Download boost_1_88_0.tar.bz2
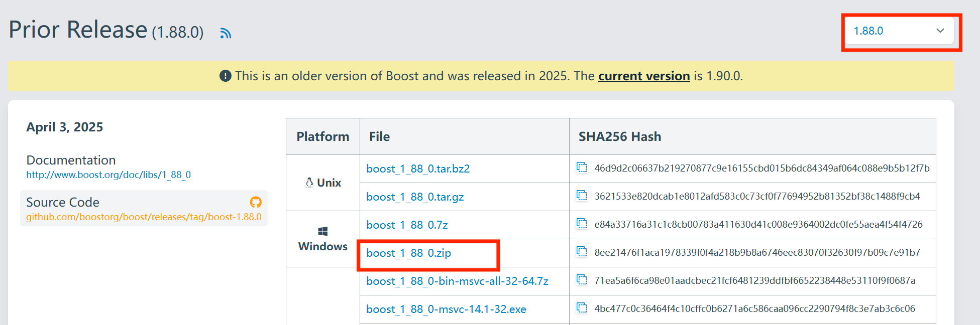Viewport: 980px width, 325px height. click(x=418, y=169)
